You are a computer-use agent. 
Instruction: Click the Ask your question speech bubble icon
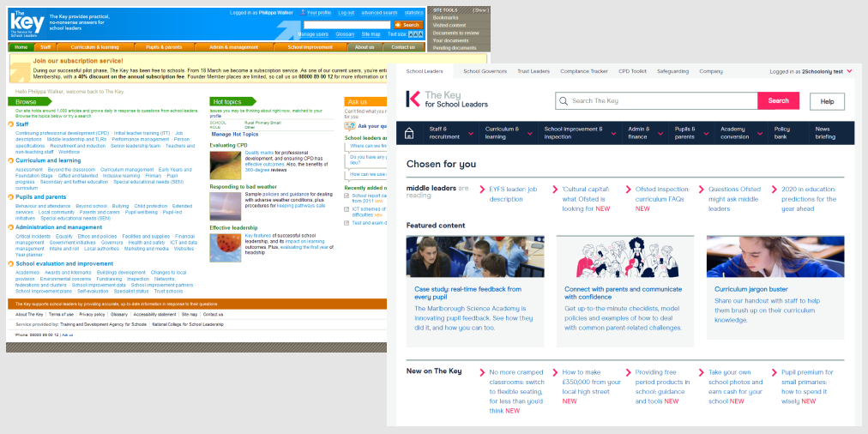pos(350,125)
